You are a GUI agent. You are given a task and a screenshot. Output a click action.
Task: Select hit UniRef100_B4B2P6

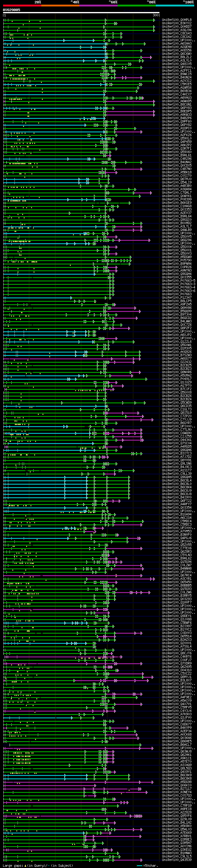tap(177, 118)
